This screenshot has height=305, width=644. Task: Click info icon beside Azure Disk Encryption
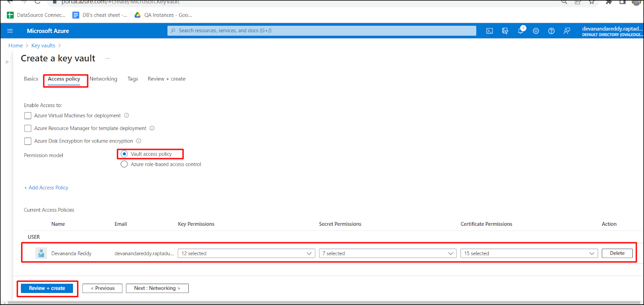138,141
